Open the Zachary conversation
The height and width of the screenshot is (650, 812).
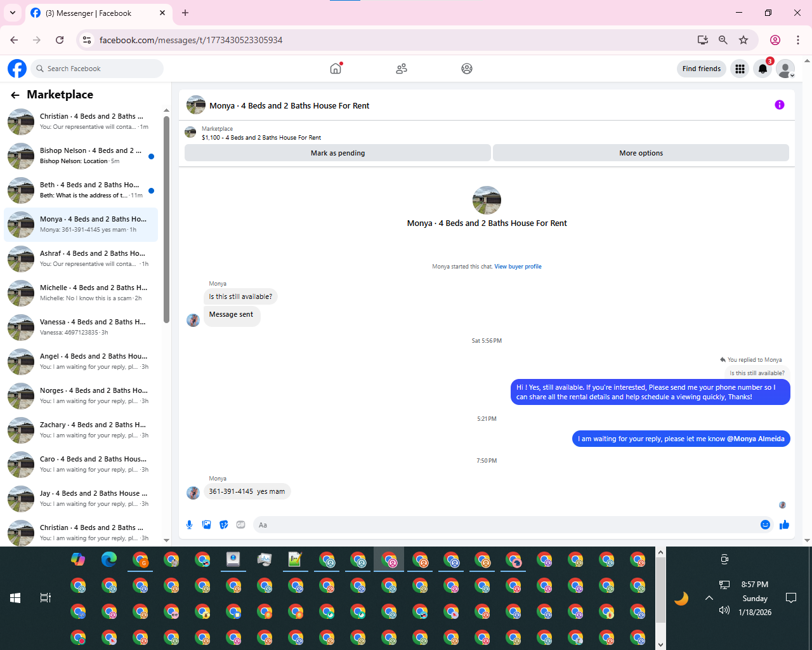81,430
